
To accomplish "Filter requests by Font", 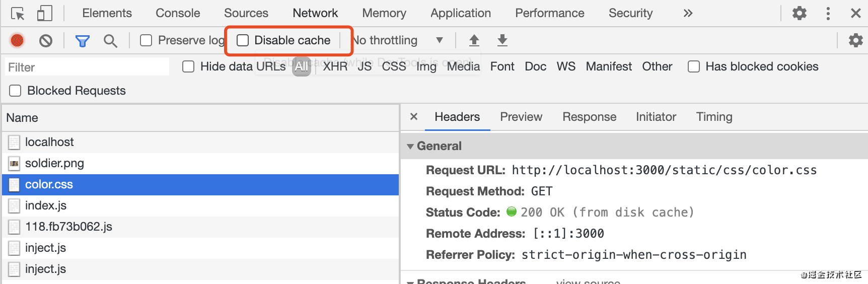I will coord(502,66).
